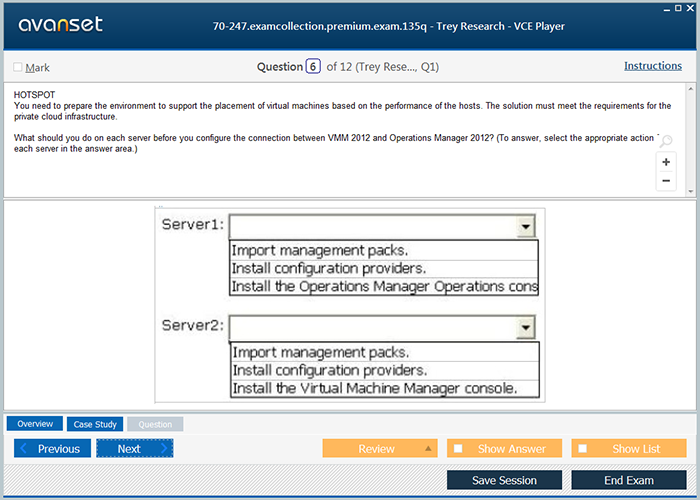Click the zoom in plus icon

click(x=666, y=162)
